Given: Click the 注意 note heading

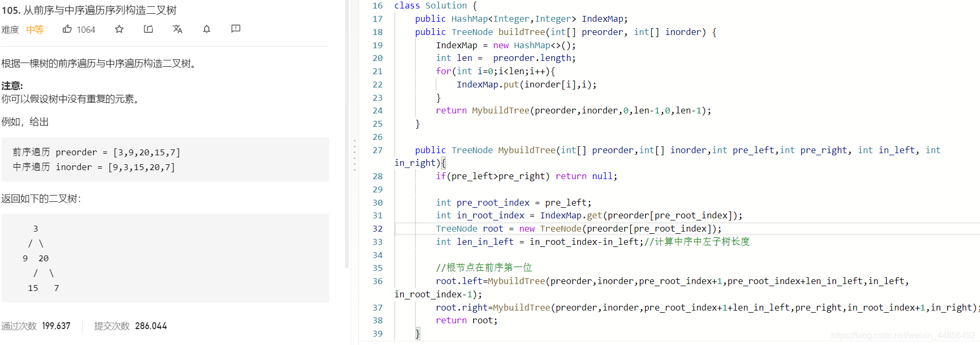Looking at the screenshot, I should tap(12, 86).
